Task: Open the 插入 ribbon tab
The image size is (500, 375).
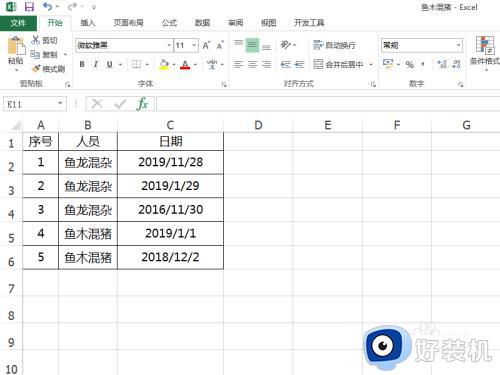Action: 88,23
